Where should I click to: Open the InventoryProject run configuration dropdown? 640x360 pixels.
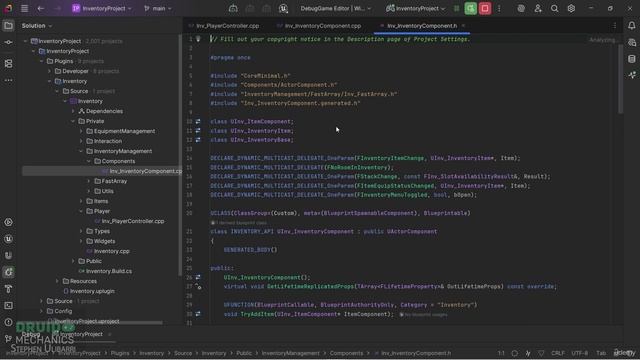click(x=415, y=8)
